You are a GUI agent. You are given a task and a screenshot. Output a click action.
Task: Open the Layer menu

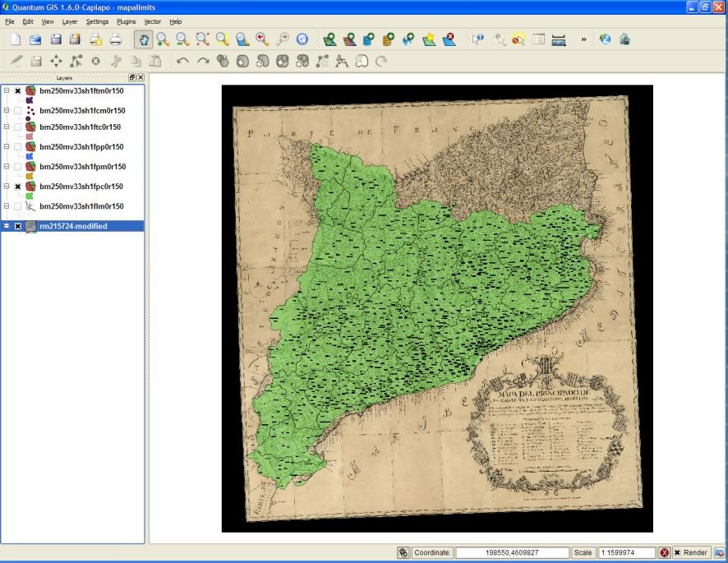point(70,21)
